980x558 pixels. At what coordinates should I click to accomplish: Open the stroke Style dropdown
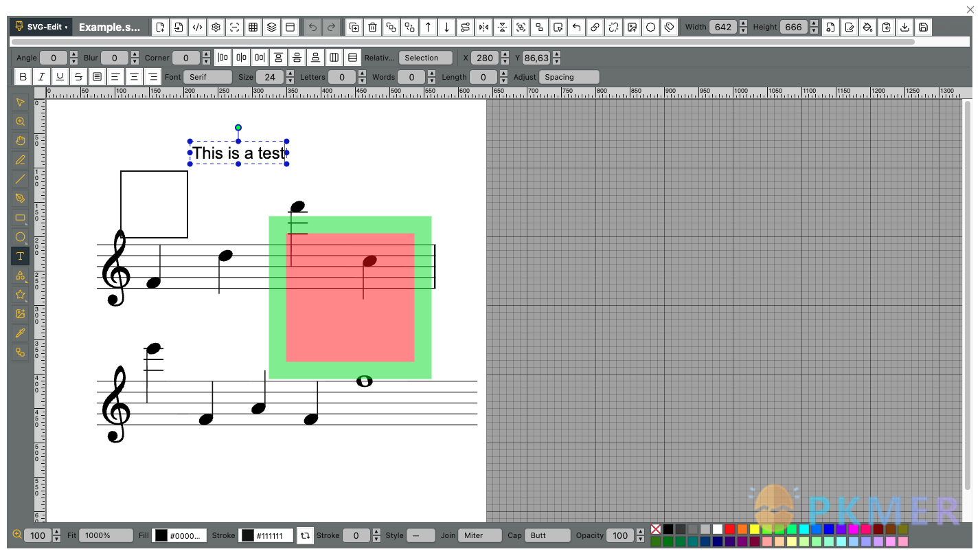(421, 535)
